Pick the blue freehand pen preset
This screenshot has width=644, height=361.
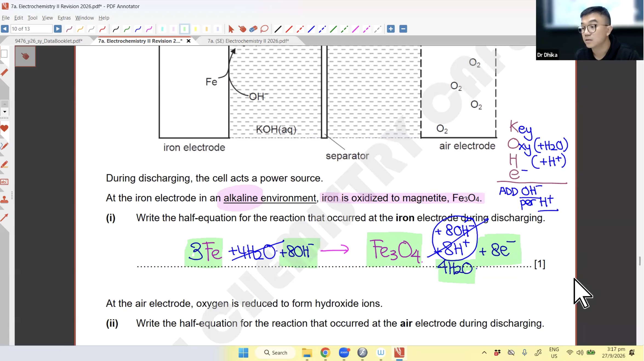138,29
